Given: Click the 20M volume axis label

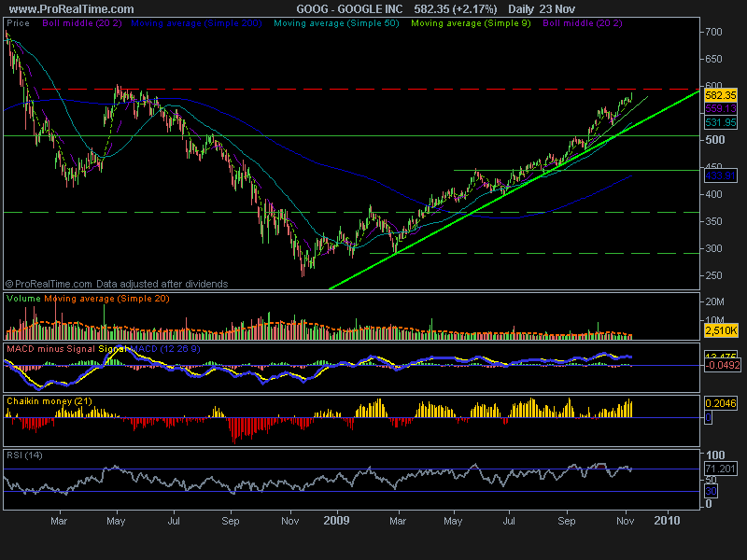Looking at the screenshot, I should (715, 301).
